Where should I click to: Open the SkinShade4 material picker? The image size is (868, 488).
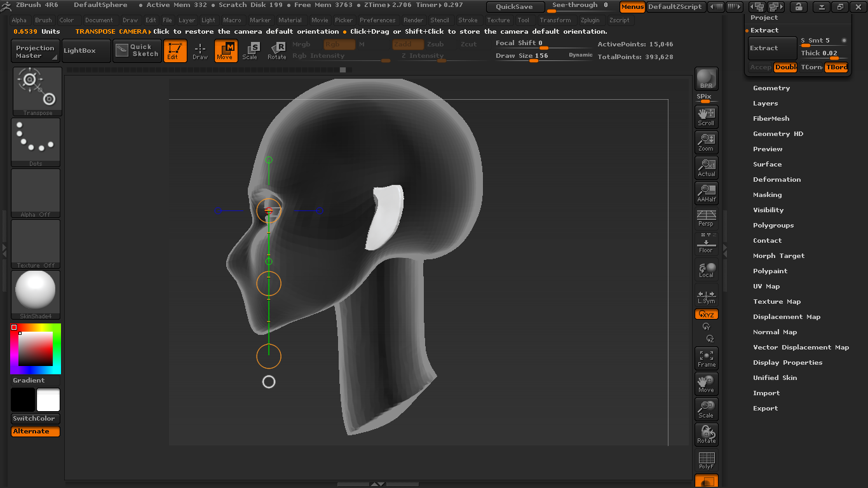36,295
